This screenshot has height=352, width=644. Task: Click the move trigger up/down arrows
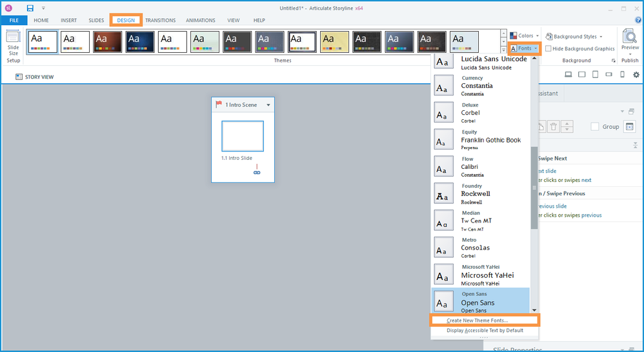pyautogui.click(x=567, y=126)
